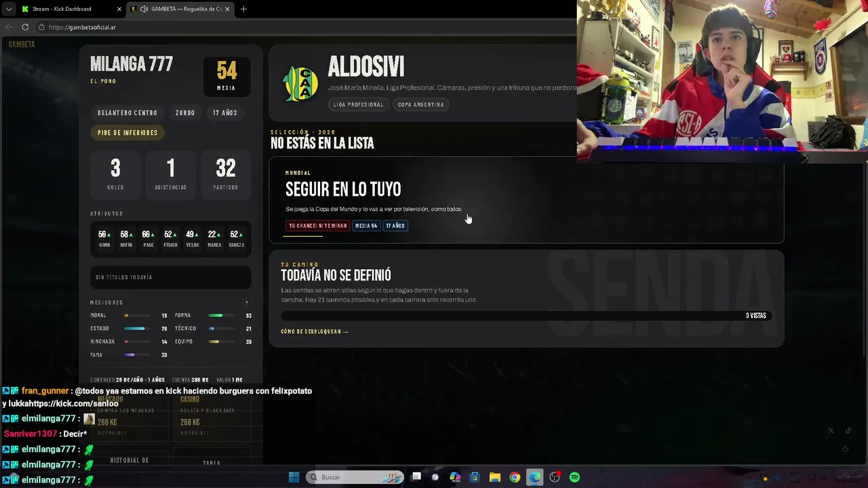Launch Google Chrome from the taskbar

(x=515, y=477)
